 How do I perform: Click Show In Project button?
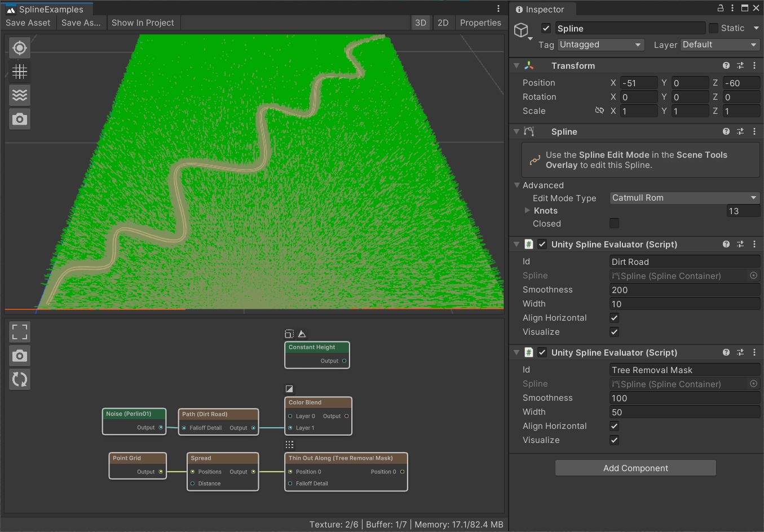[143, 23]
